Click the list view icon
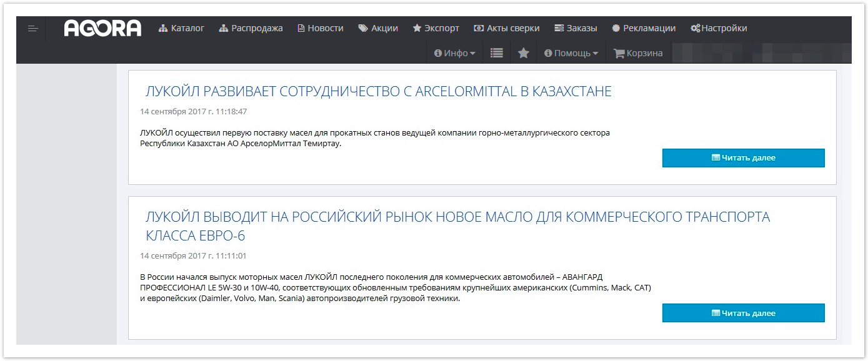This screenshot has height=361, width=868. click(497, 53)
